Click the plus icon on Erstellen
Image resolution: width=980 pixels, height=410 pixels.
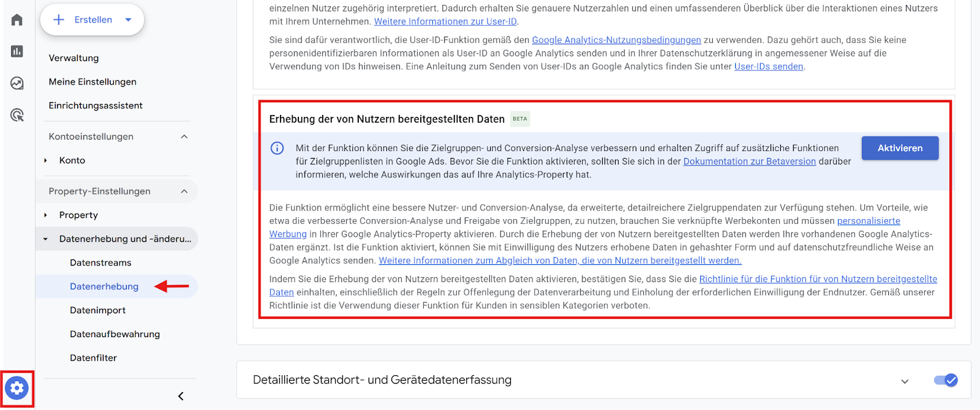(x=59, y=20)
